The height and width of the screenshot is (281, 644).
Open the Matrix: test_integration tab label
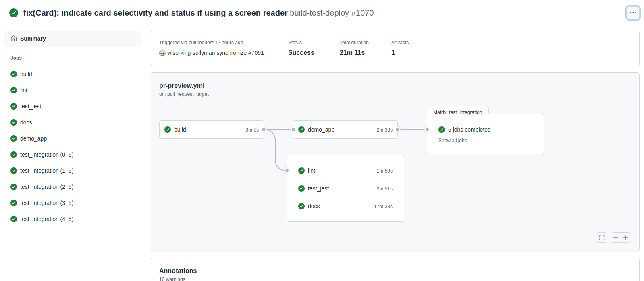pyautogui.click(x=457, y=112)
